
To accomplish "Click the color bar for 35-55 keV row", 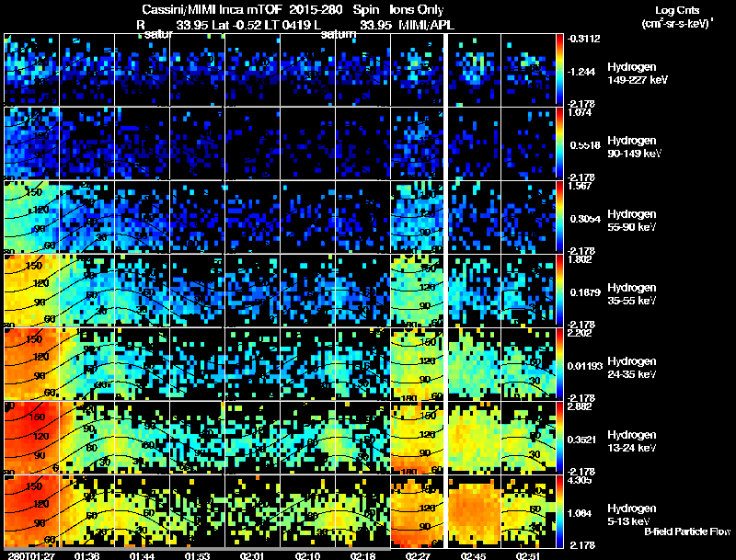I will pos(559,291).
